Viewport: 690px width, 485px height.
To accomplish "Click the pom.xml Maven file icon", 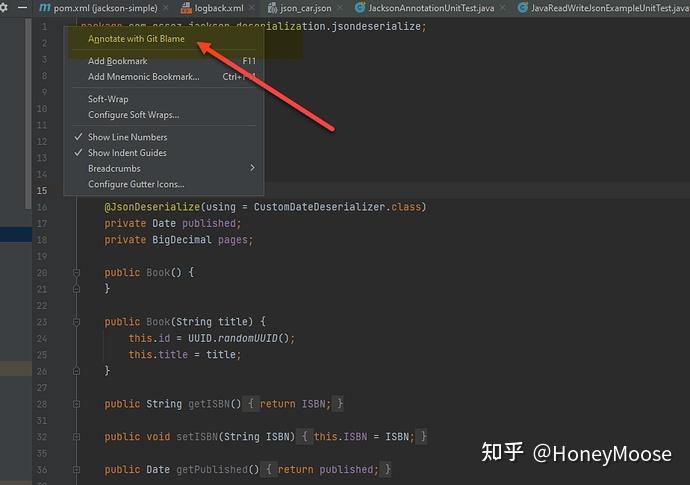I will tap(45, 7).
